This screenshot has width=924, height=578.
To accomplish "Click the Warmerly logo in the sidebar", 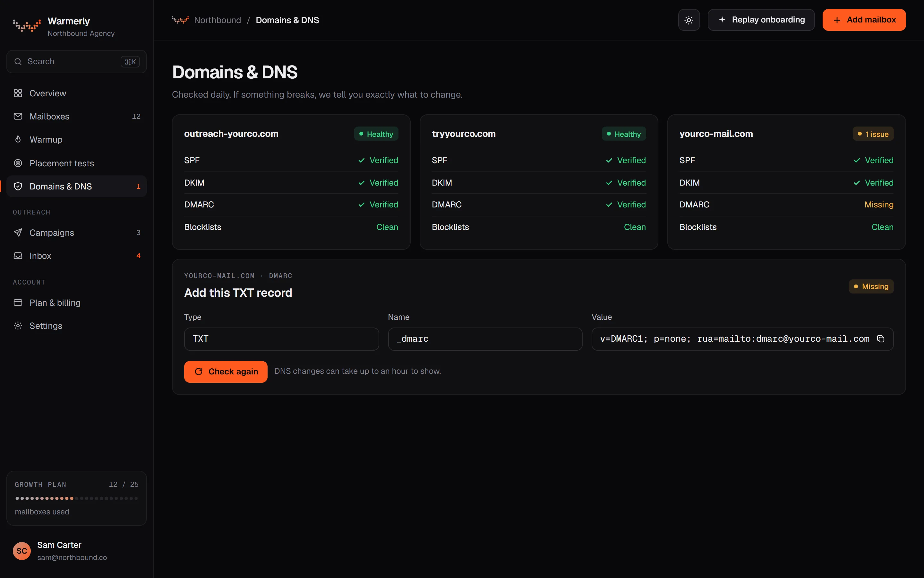I will click(27, 26).
